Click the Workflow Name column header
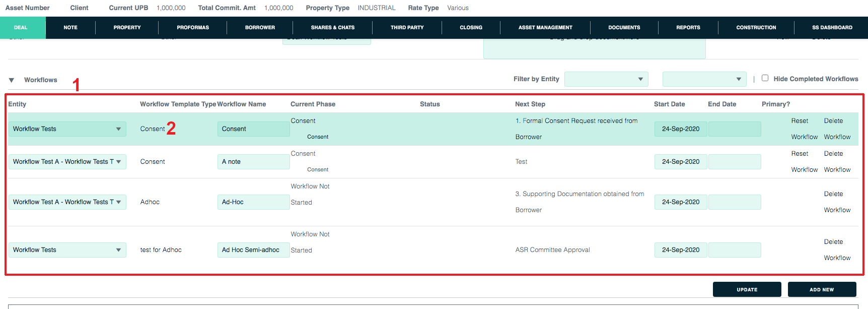 coord(242,104)
